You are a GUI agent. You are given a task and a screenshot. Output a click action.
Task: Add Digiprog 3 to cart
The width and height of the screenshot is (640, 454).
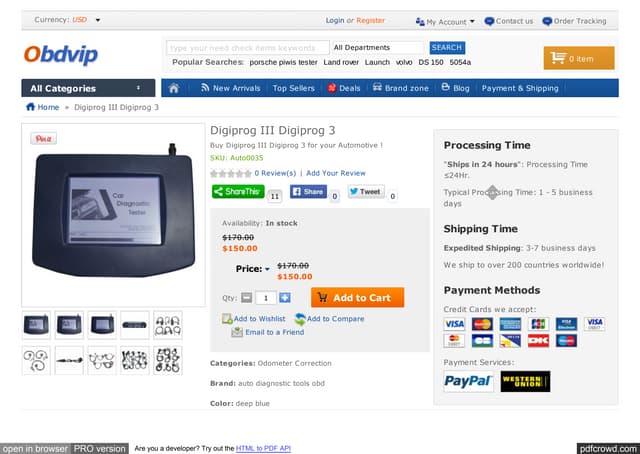[358, 298]
